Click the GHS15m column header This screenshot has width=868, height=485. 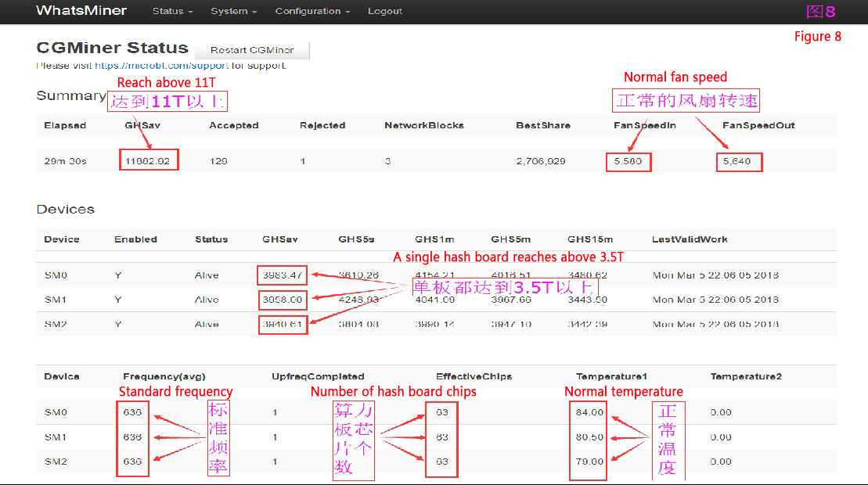(x=590, y=239)
